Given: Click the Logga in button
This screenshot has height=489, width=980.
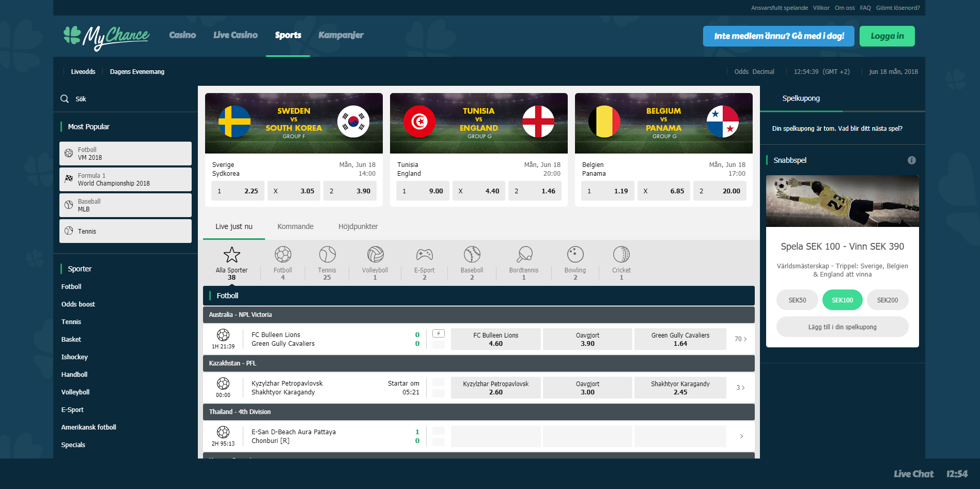Looking at the screenshot, I should (x=887, y=36).
